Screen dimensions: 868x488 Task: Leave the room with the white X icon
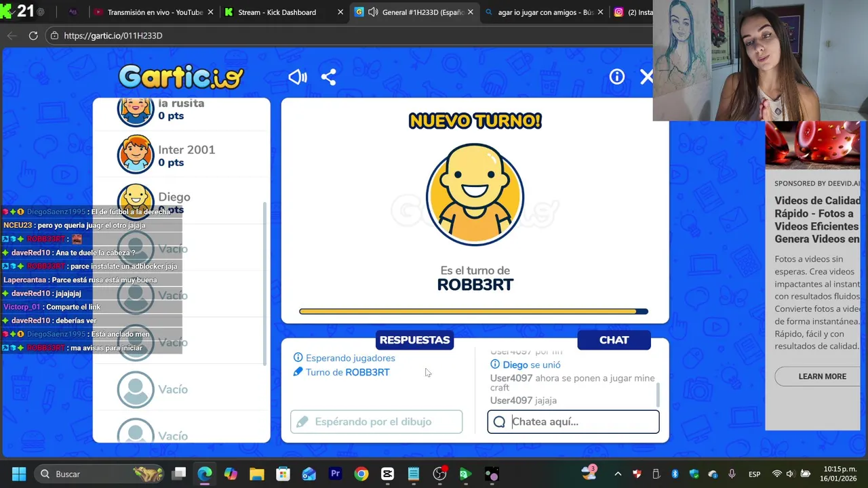[646, 77]
